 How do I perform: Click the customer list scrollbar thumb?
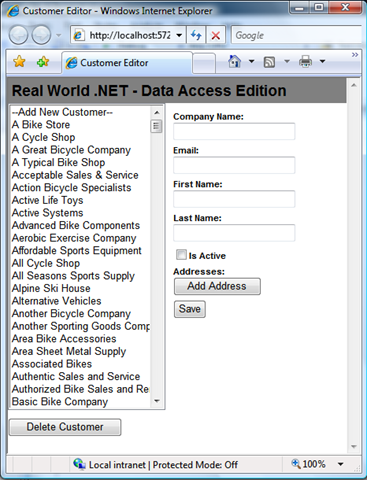156,126
